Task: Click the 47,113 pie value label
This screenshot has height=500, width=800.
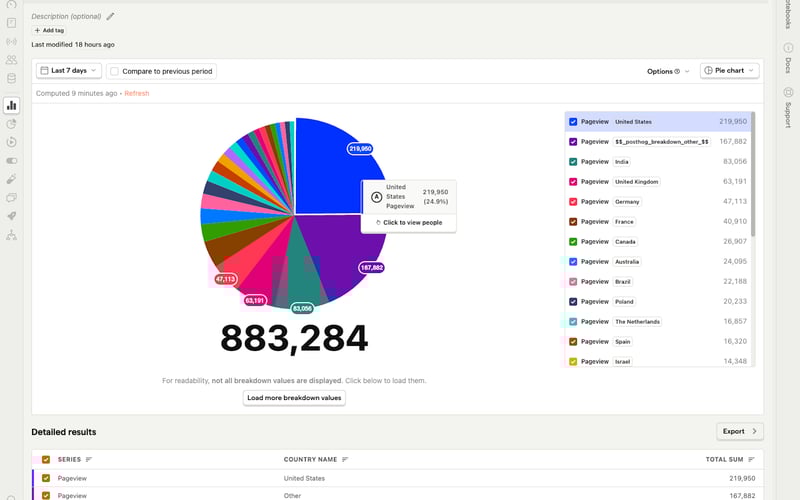Action: tap(226, 279)
